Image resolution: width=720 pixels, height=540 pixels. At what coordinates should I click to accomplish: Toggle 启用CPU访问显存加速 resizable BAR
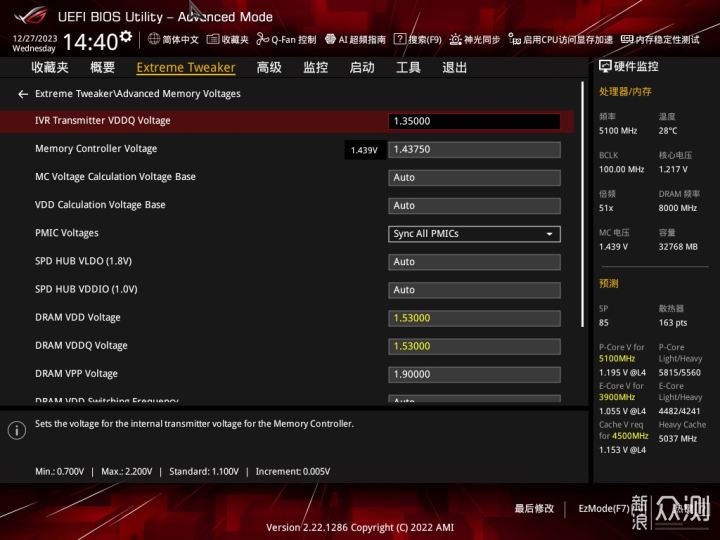click(561, 39)
